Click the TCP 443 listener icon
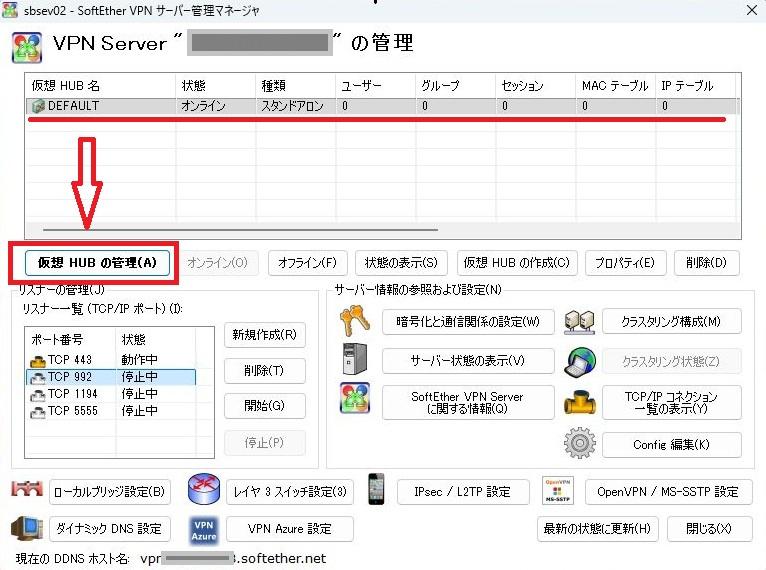This screenshot has width=766, height=570. point(38,361)
